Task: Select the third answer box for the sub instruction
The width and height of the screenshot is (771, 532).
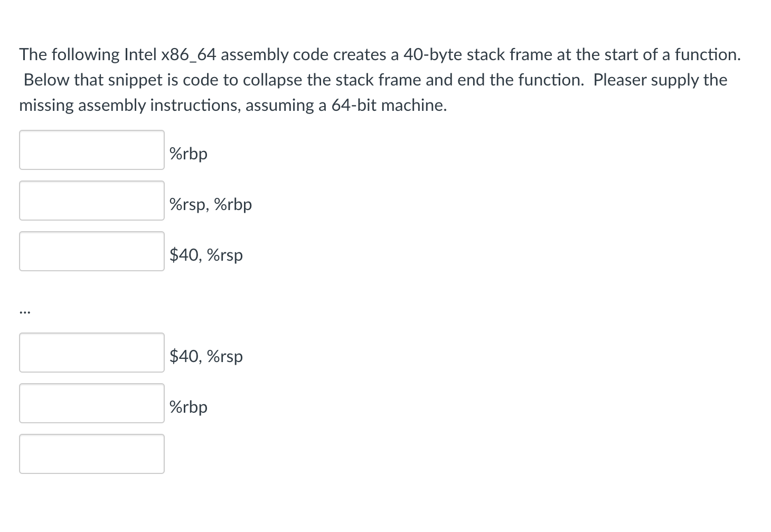Action: click(x=91, y=251)
